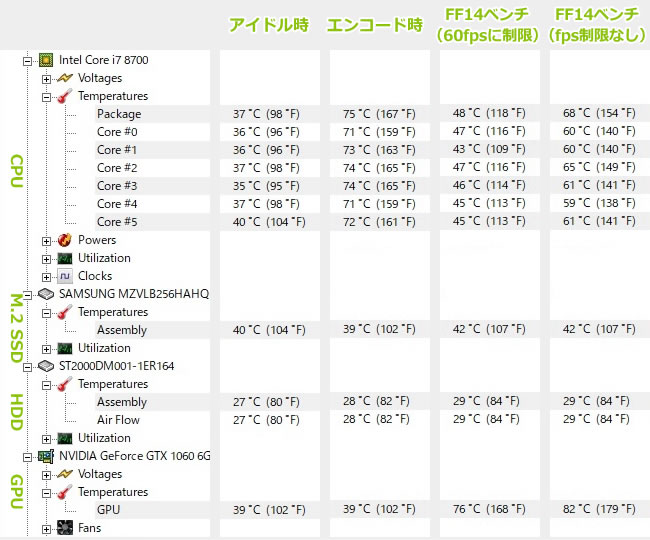Select the NVIDIA GeForce GTX 1060 label
The height and width of the screenshot is (540, 650).
(135, 456)
